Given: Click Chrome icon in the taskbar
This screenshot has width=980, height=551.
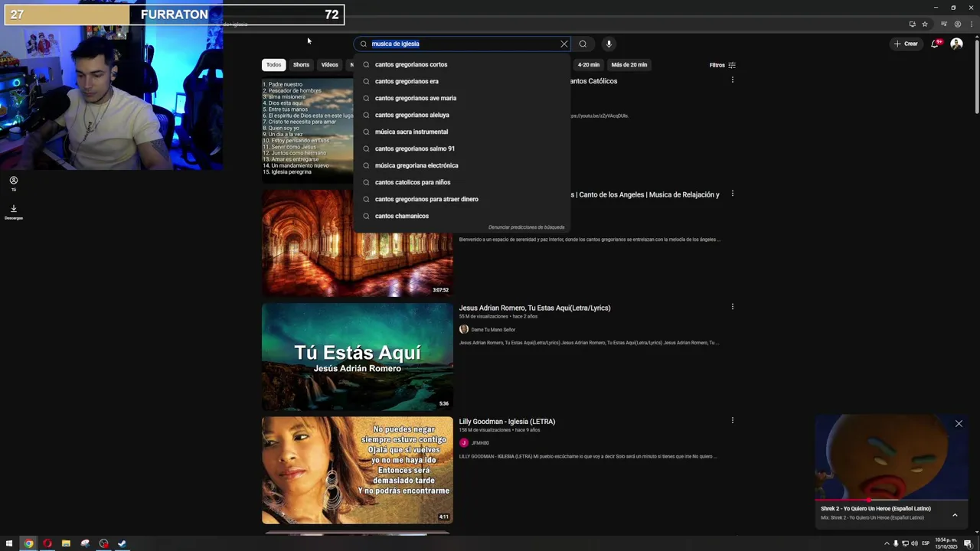Looking at the screenshot, I should click(28, 543).
